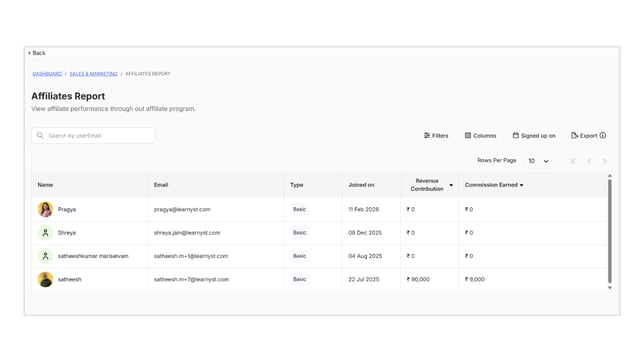The width and height of the screenshot is (644, 362).
Task: Sort by Revenue Contribution arrow
Action: (451, 185)
